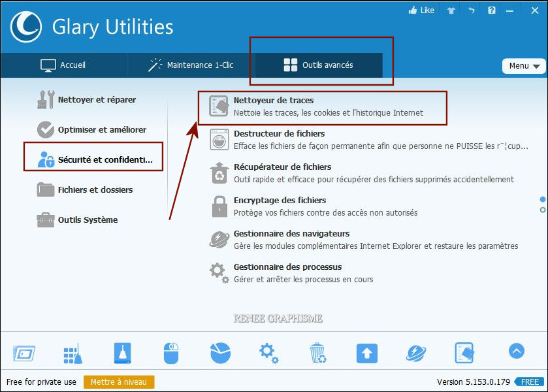The width and height of the screenshot is (548, 392).
Task: Click the Destructeur de fichiers washing-machine icon
Action: click(x=219, y=140)
